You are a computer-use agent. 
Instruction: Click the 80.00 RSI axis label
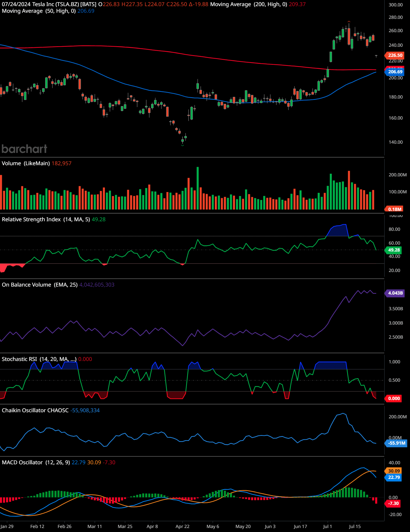click(x=394, y=229)
